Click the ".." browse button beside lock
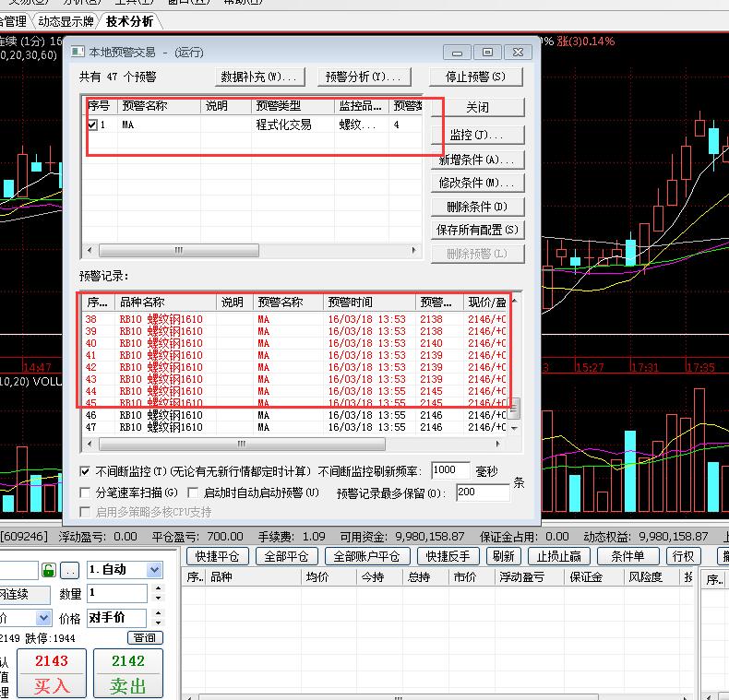The height and width of the screenshot is (700, 729). [x=71, y=570]
